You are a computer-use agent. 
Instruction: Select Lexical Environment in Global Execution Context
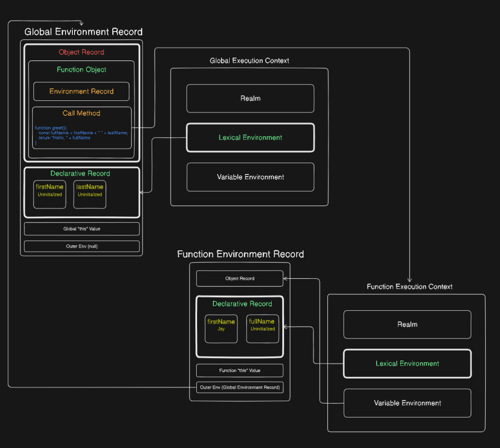[250, 138]
